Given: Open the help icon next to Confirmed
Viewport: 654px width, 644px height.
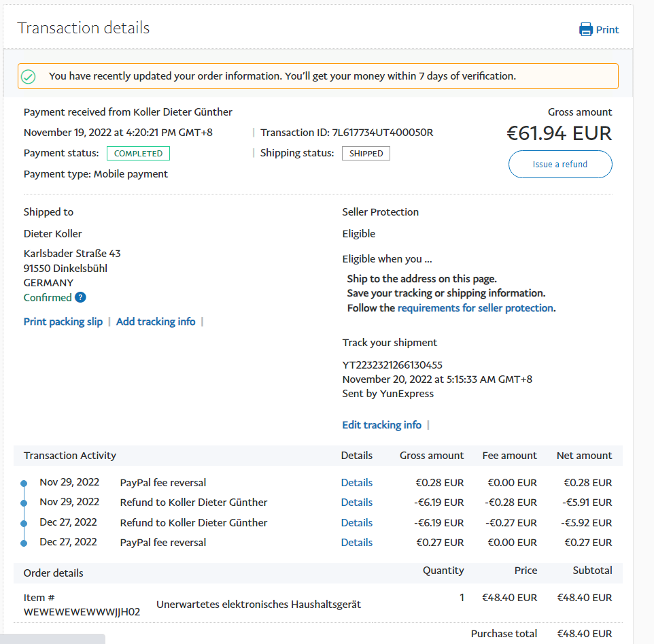Looking at the screenshot, I should point(80,297).
